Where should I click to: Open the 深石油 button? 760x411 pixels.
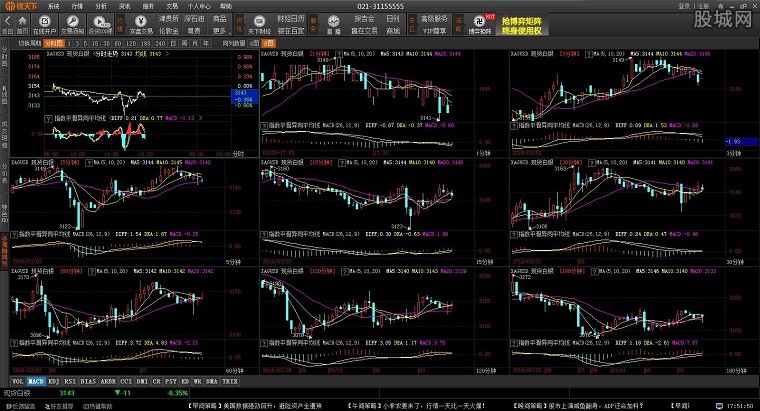click(194, 18)
